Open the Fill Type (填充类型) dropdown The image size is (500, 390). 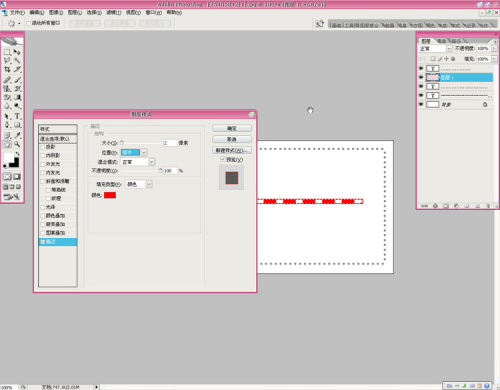coord(149,184)
